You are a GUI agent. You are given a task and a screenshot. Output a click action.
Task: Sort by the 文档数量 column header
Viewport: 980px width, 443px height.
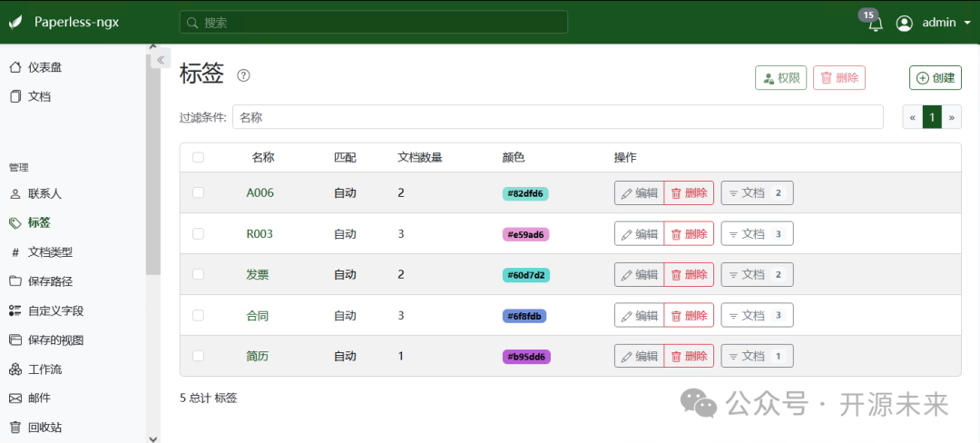click(x=420, y=157)
